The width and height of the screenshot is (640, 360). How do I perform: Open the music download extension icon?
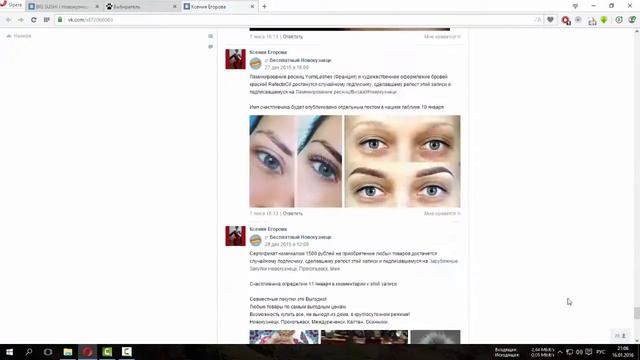pos(592,20)
